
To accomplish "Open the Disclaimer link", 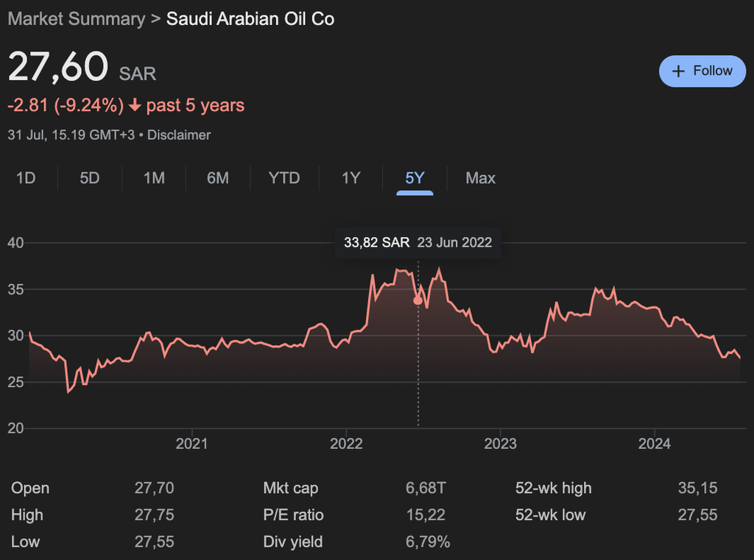I will [x=179, y=135].
